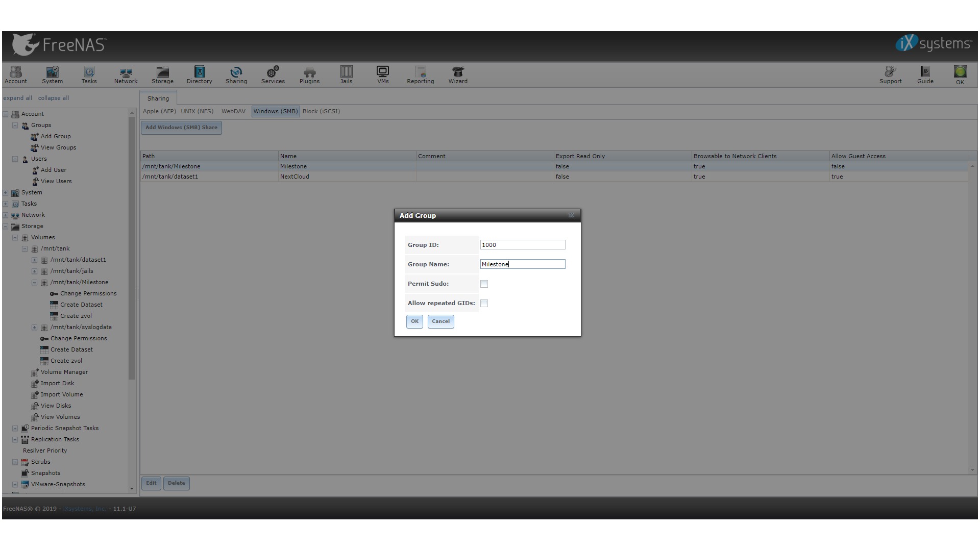Switch to WebDAV tab
980x551 pixels.
click(x=233, y=111)
